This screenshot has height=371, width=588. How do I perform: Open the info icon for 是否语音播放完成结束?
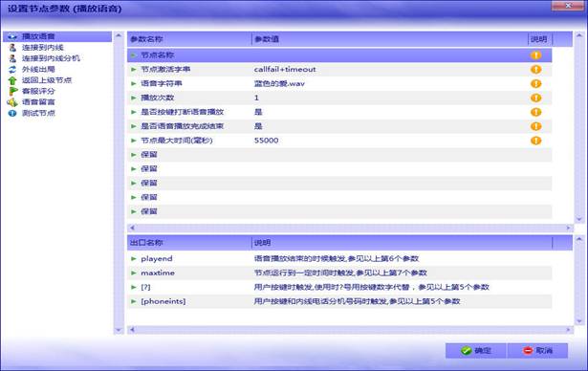point(535,126)
